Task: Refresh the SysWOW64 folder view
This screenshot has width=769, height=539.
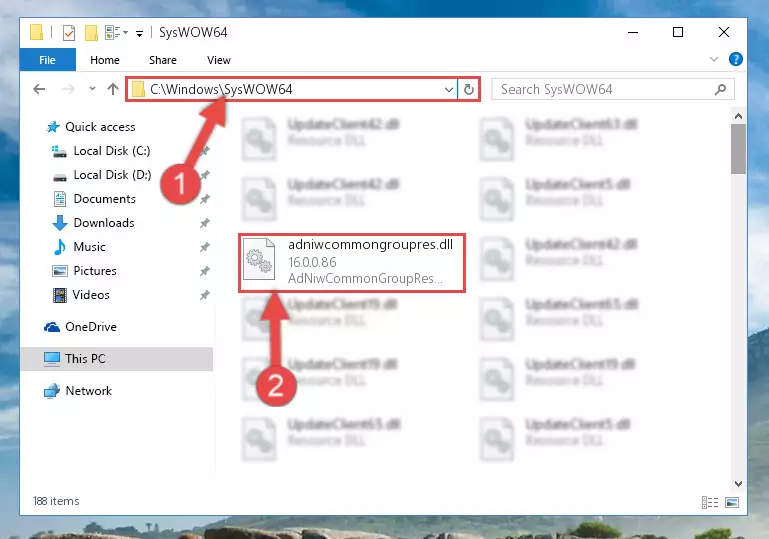Action: pyautogui.click(x=469, y=90)
